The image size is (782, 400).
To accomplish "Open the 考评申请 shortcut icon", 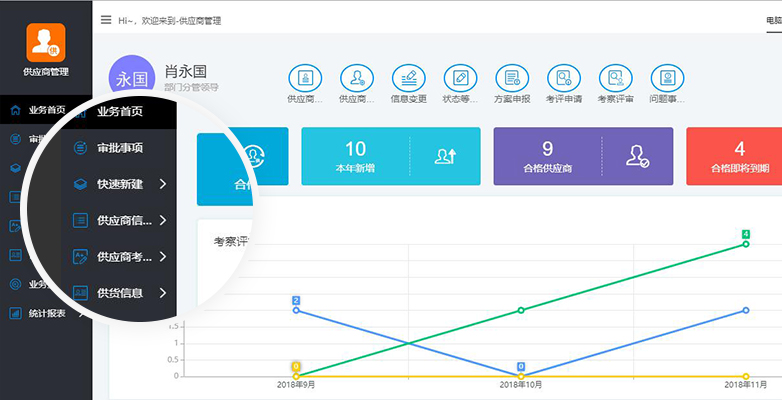I will click(x=564, y=78).
